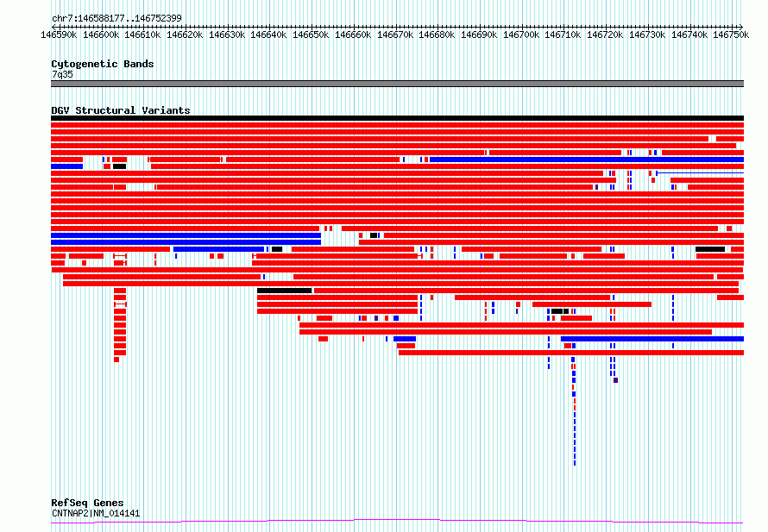
Task: Click the 146740k ruler label
Action: (x=689, y=34)
